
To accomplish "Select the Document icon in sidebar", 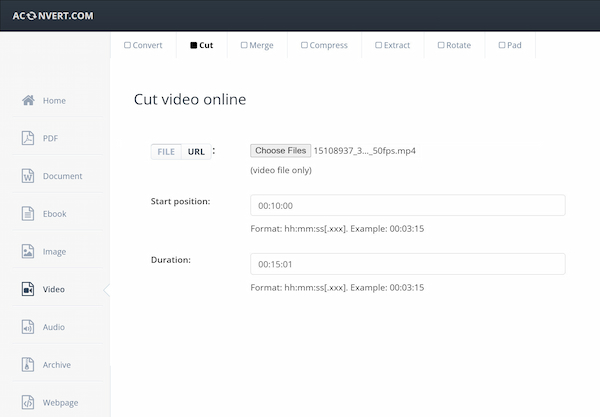I will pyautogui.click(x=28, y=176).
